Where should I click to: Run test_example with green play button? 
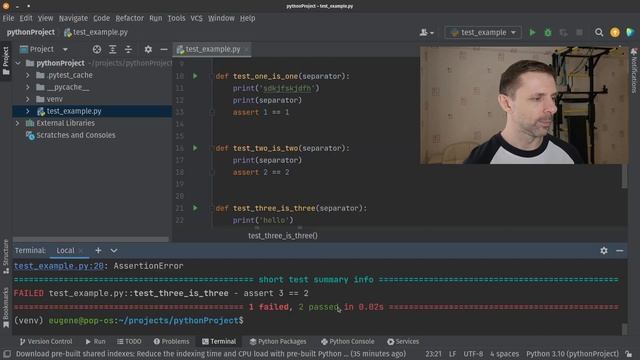[532, 32]
